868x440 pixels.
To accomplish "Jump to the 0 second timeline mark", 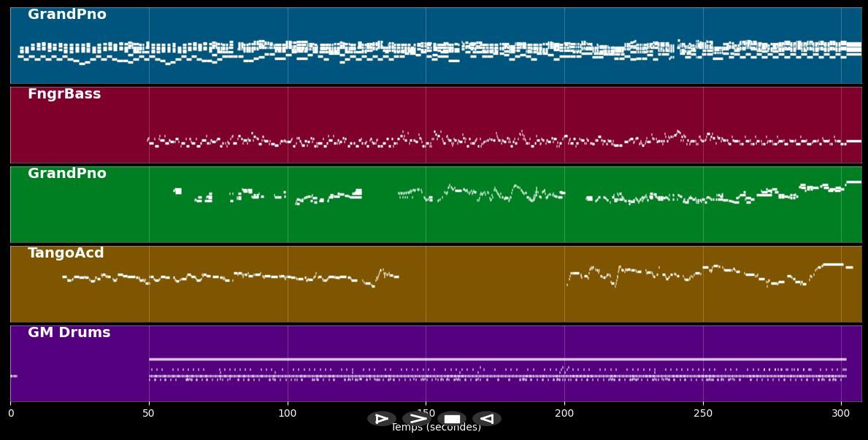I will 11,413.
